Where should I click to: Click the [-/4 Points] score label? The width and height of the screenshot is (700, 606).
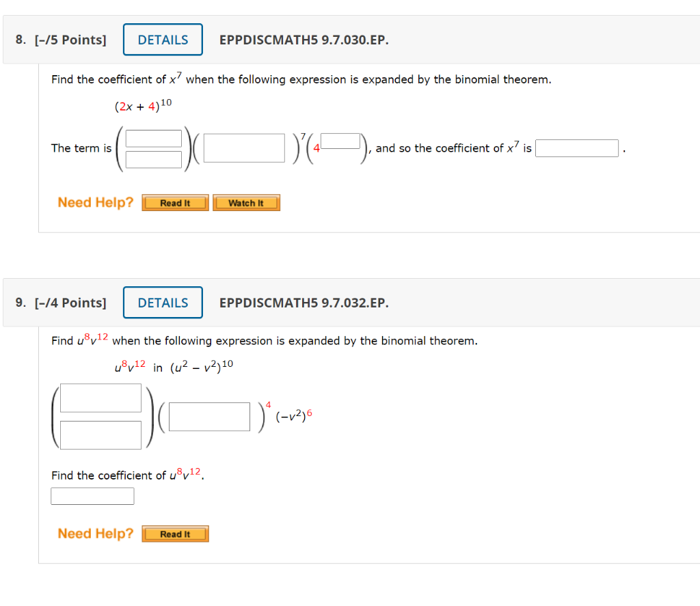(x=69, y=303)
